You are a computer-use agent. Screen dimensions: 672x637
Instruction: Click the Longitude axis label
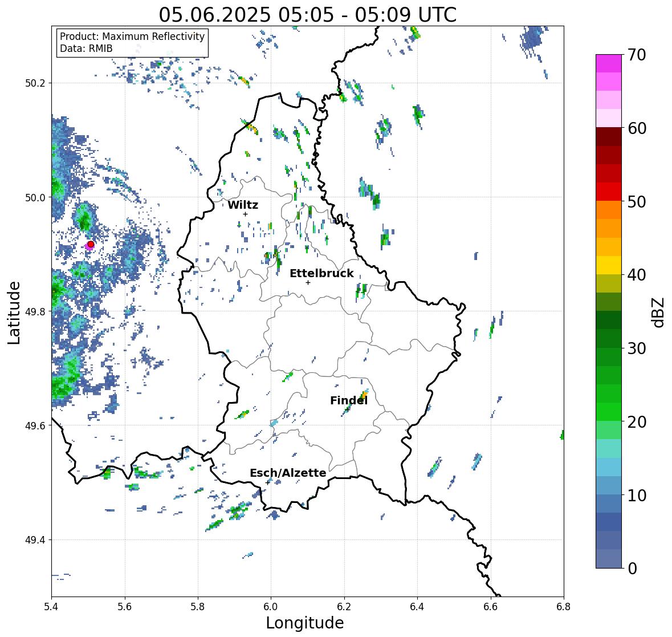pyautogui.click(x=305, y=623)
